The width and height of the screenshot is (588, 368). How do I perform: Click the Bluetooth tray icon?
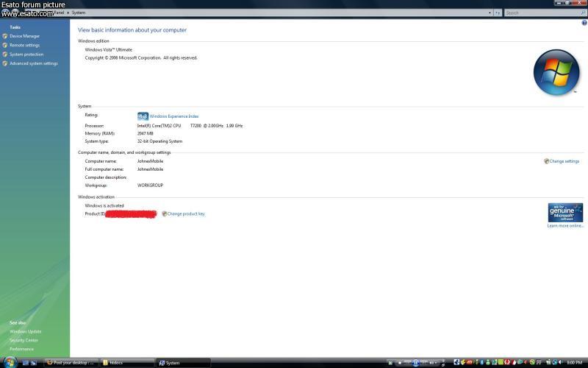pos(482,362)
